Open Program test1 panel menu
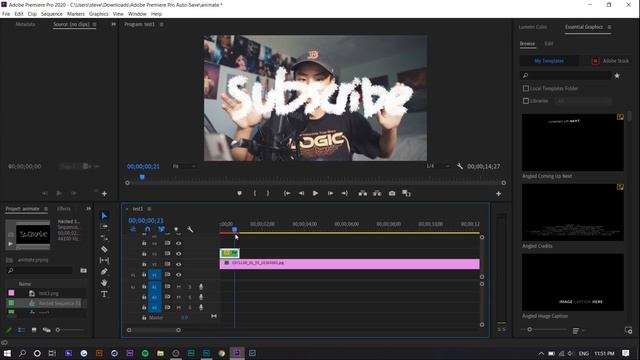The width and height of the screenshot is (640, 360). click(162, 24)
